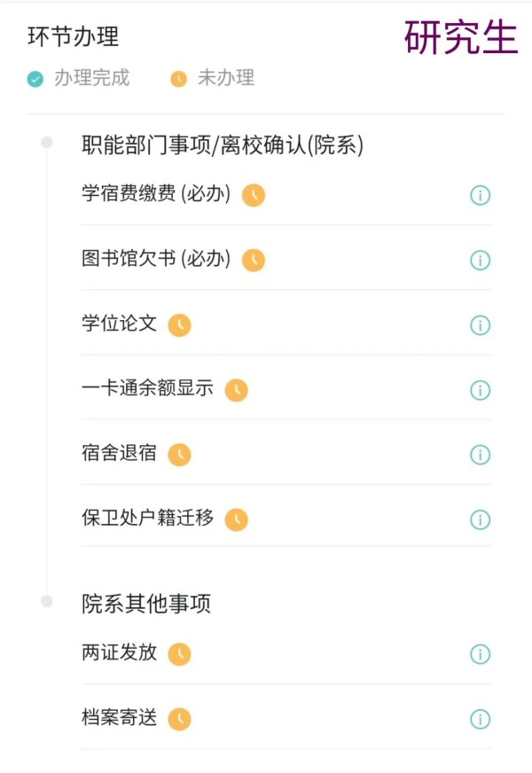Image resolution: width=532 pixels, height=773 pixels.
Task: Open the 宿舍退宿 item
Action: [x=286, y=454]
